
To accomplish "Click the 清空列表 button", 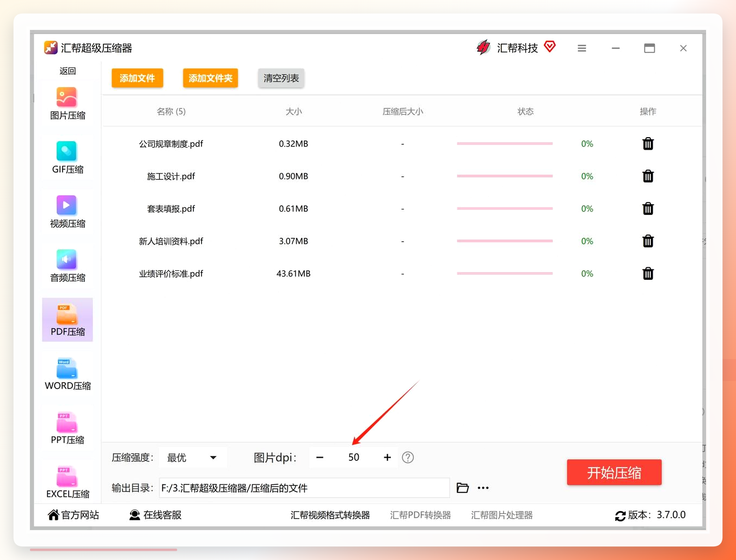I will click(x=281, y=78).
